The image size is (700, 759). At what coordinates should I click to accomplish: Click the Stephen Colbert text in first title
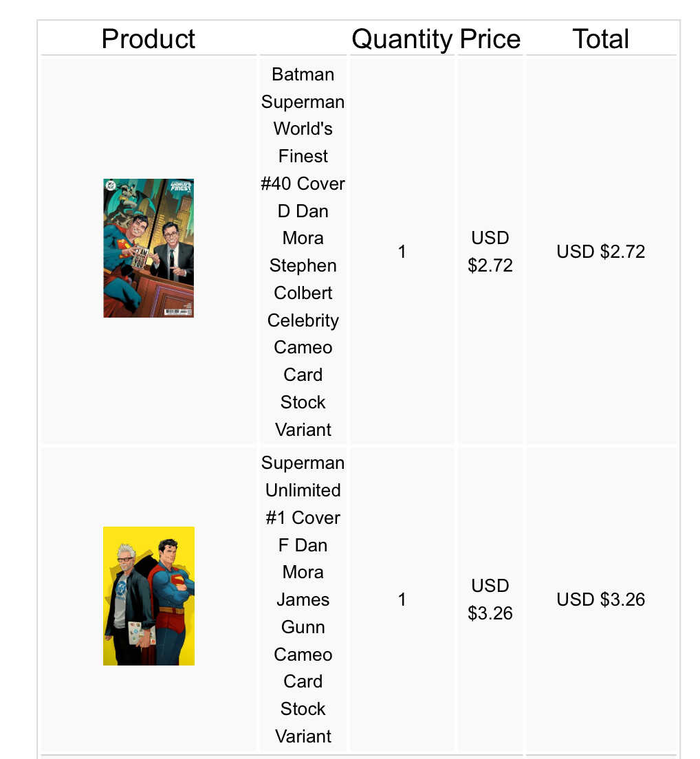[x=303, y=279]
